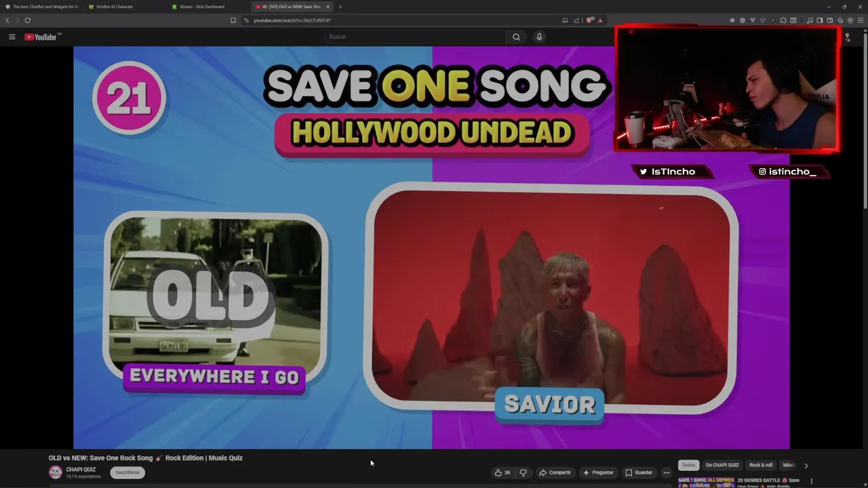Go to the YouTube home logo
This screenshot has width=868, height=488.
(x=41, y=37)
